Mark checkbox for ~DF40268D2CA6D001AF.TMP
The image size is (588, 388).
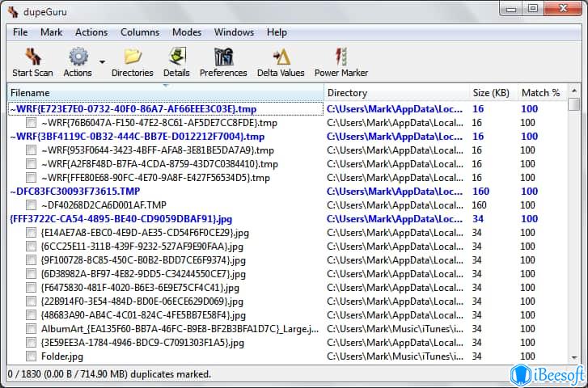point(31,205)
